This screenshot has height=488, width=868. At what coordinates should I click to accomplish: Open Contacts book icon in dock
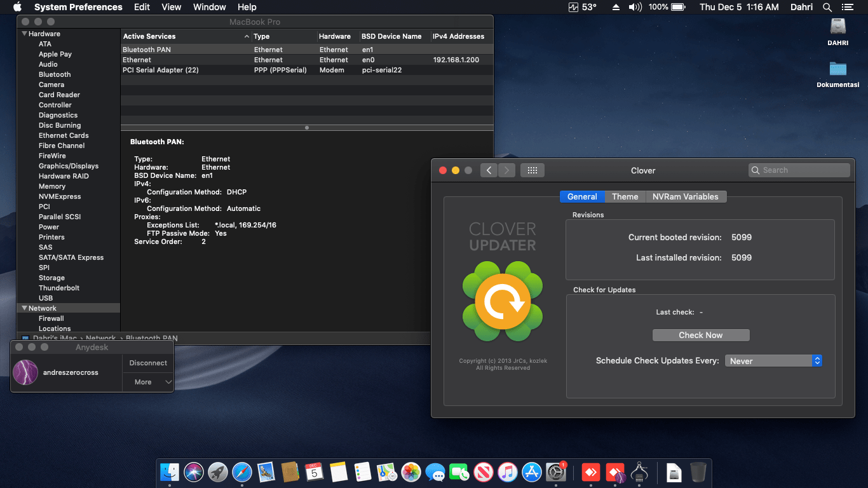[290, 472]
